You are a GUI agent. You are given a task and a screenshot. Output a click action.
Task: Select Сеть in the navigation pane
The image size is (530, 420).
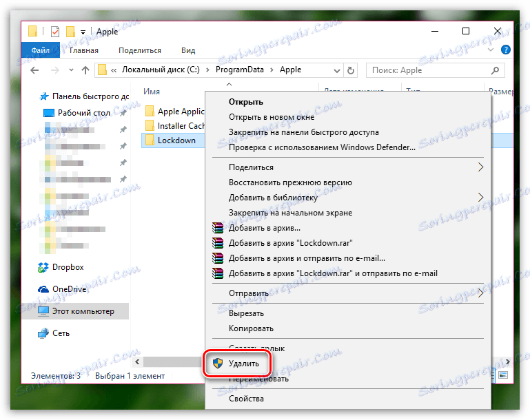pyautogui.click(x=54, y=333)
